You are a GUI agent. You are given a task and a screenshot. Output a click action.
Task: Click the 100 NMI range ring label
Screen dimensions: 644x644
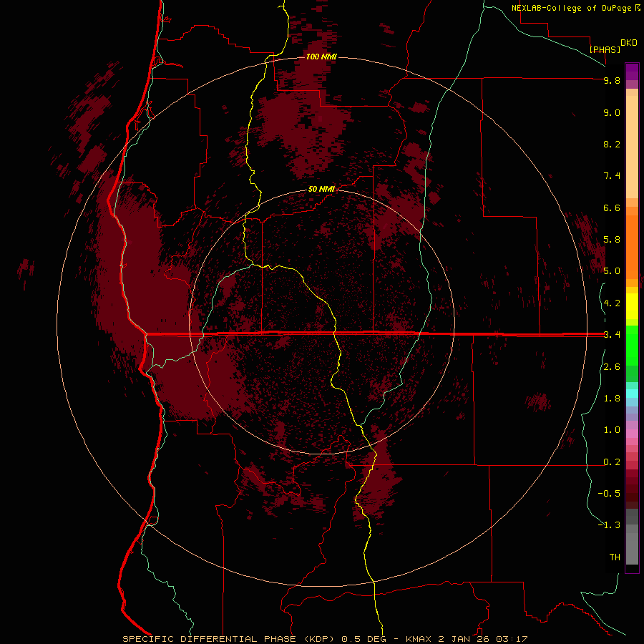[x=321, y=57]
